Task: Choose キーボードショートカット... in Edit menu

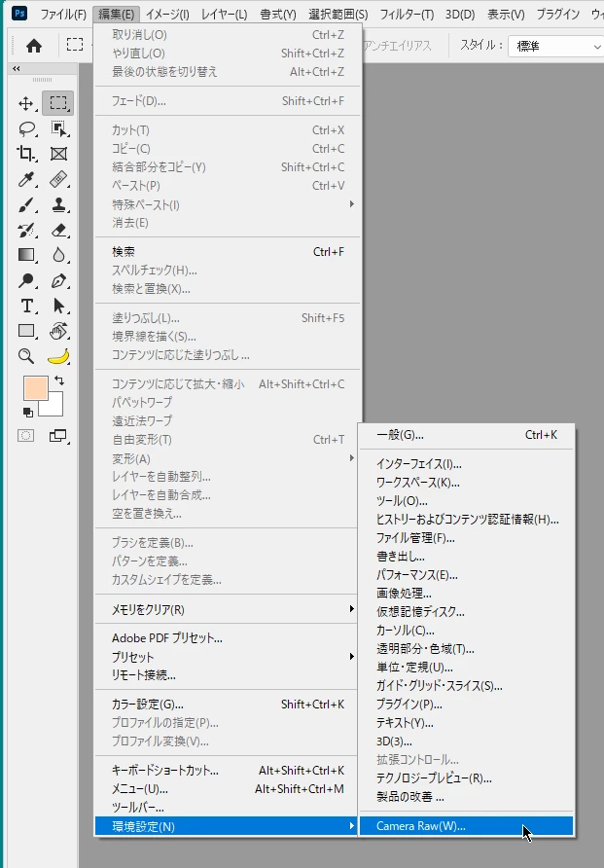Action: tap(228, 770)
